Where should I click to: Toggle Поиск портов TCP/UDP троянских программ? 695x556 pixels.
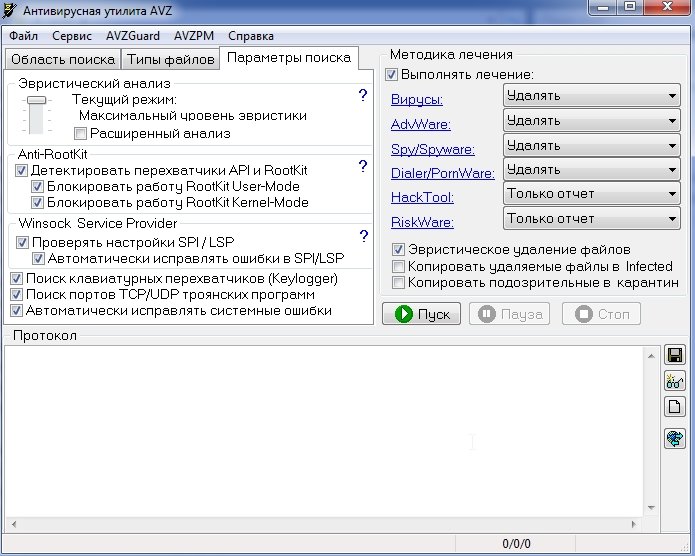[16, 294]
